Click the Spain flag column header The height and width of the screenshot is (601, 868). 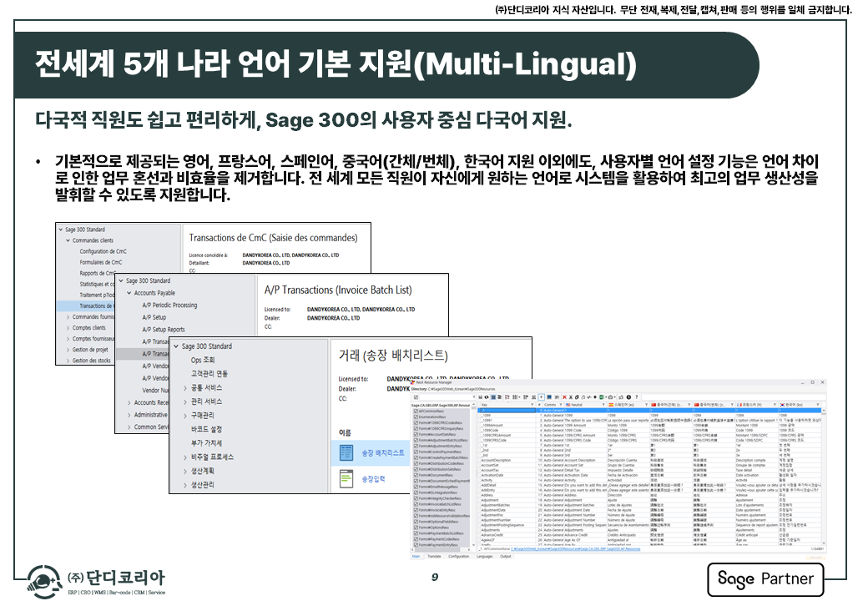(x=628, y=405)
